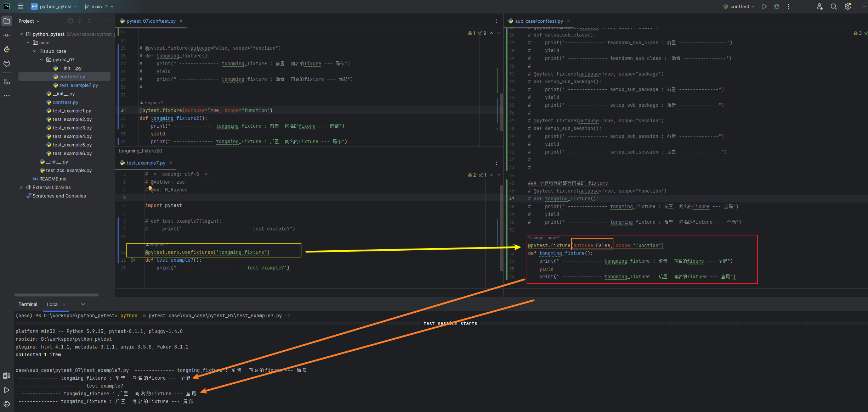
Task: Open test_example1.py in project tree
Action: click(x=72, y=111)
